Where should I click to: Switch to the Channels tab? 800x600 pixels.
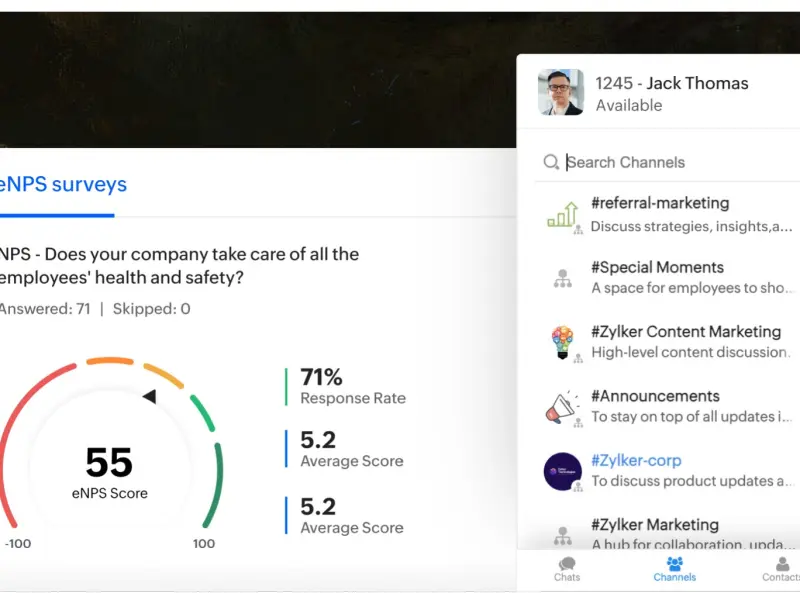click(x=675, y=569)
